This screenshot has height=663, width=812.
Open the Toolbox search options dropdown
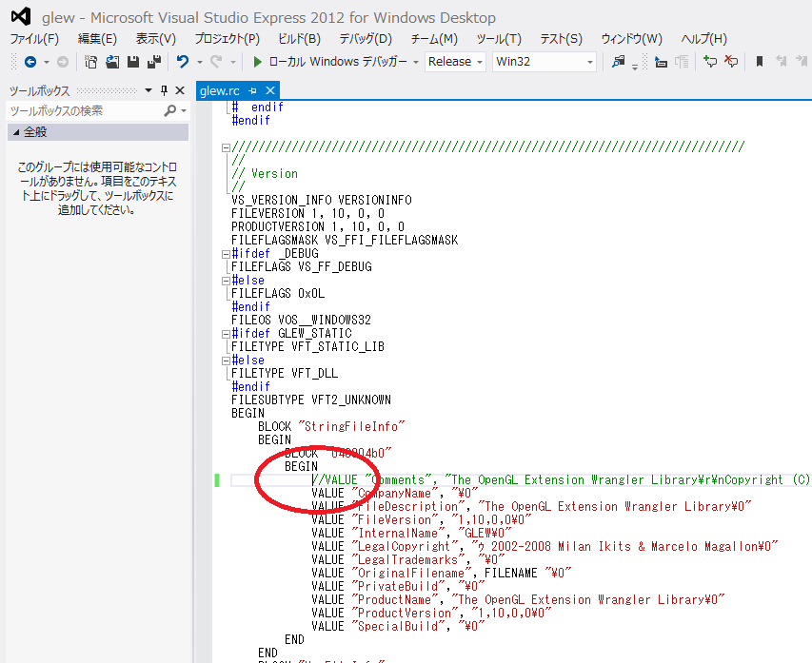(x=184, y=110)
